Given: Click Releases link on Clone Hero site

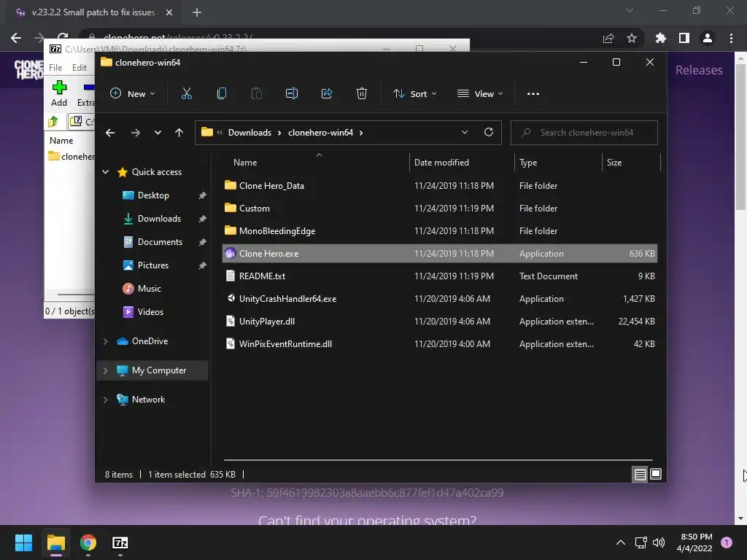Looking at the screenshot, I should [699, 70].
